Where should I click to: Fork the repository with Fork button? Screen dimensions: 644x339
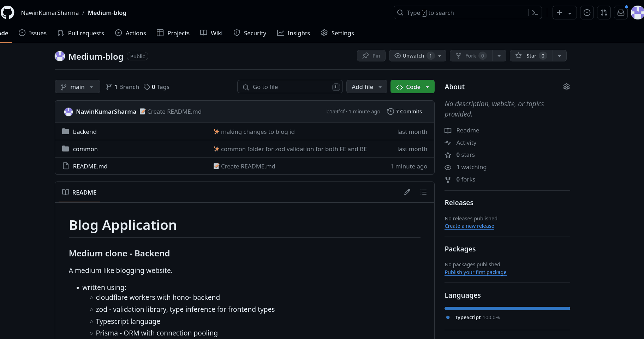471,56
